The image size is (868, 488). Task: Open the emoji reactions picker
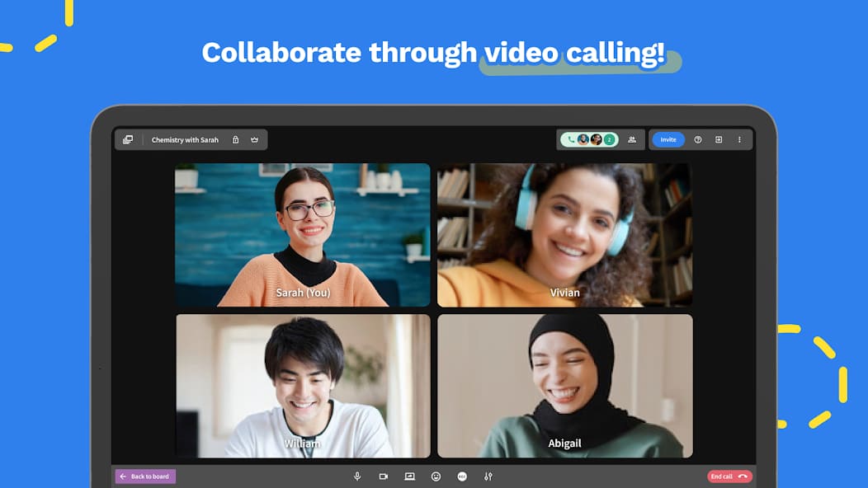pos(436,476)
